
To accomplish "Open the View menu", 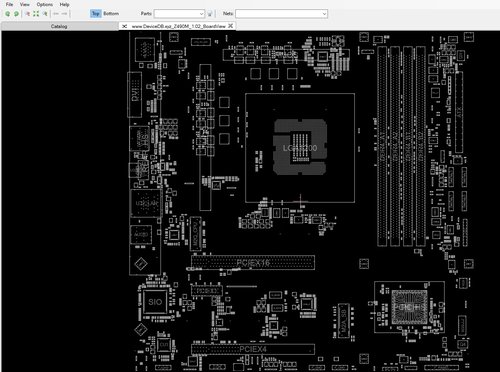I will (x=25, y=4).
